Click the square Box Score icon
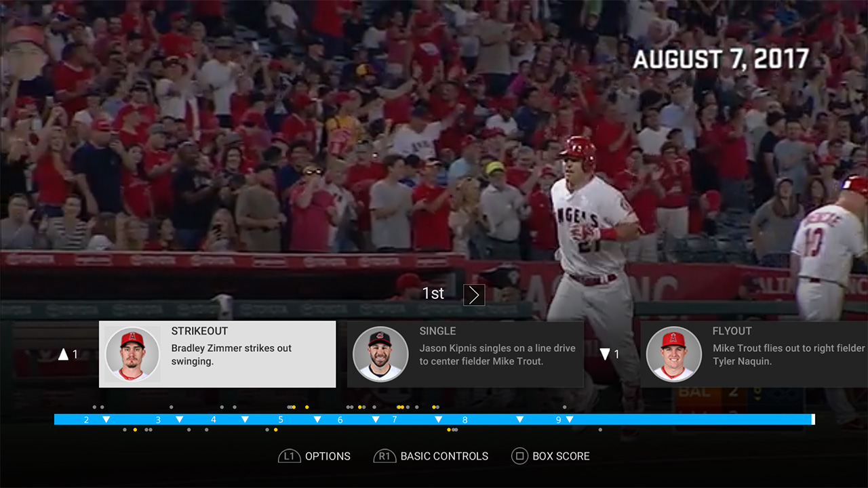Screen dimensions: 868x488 (519, 456)
